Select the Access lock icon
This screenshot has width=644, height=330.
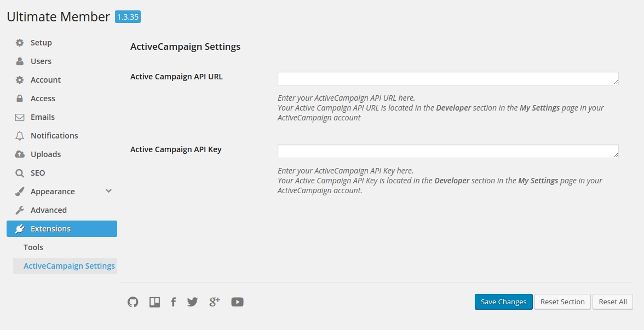(x=19, y=99)
